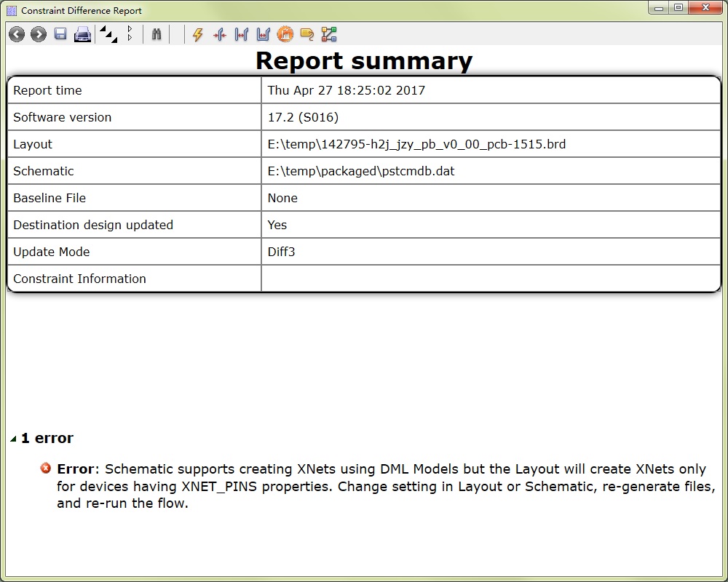Screen dimensions: 728x582
Task: Click the red-arrows line spacing constraint icon
Action: pyautogui.click(x=220, y=34)
